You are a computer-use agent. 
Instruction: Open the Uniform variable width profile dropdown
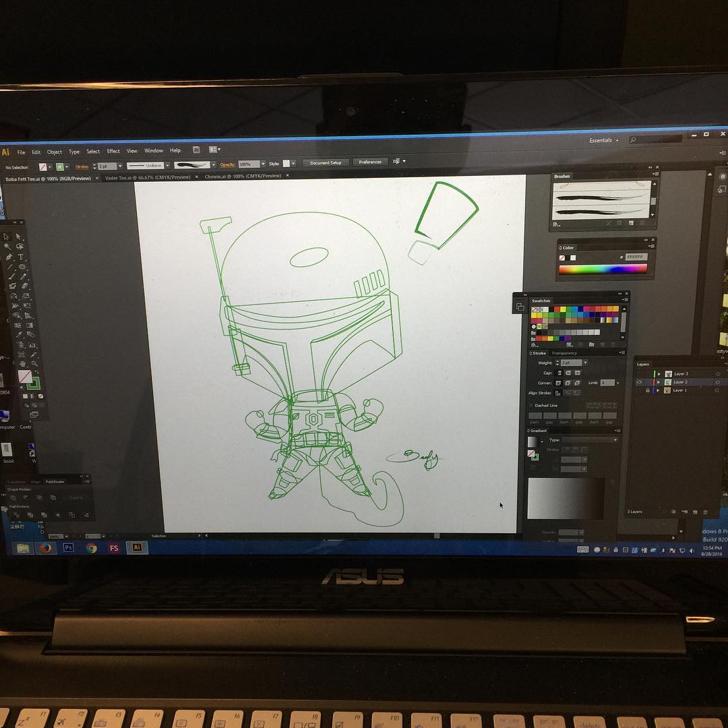[x=167, y=166]
